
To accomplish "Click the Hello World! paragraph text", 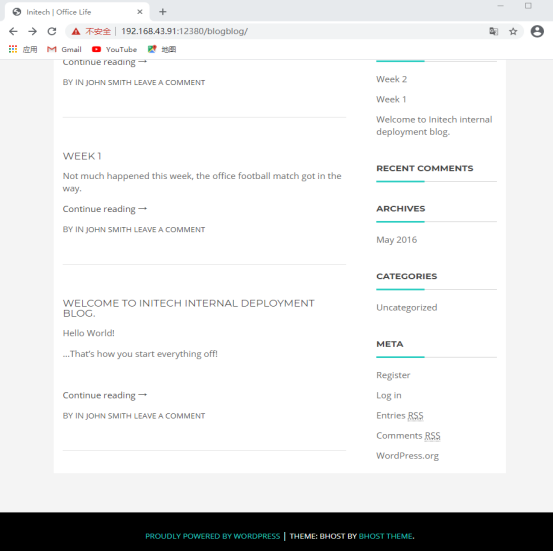I will pyautogui.click(x=89, y=333).
